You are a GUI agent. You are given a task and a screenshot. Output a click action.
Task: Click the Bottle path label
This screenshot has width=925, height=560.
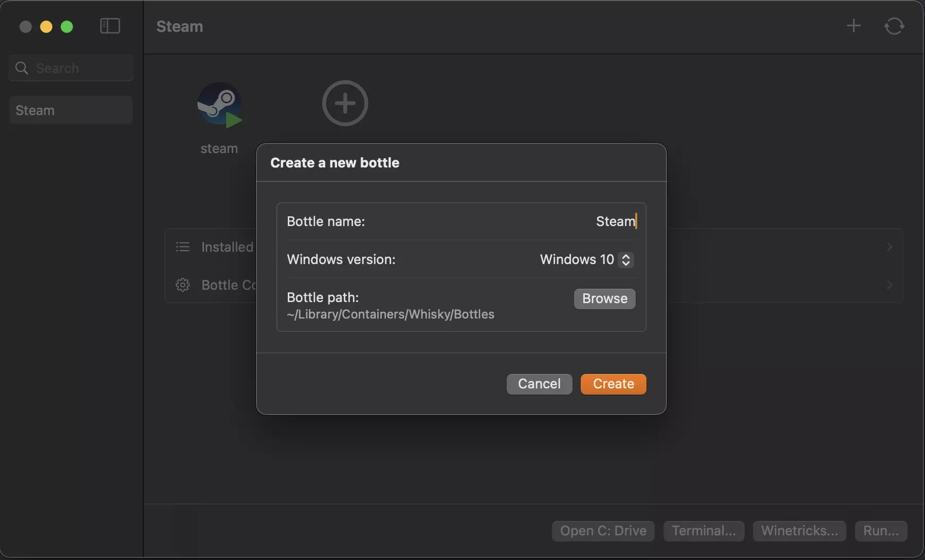click(x=323, y=297)
